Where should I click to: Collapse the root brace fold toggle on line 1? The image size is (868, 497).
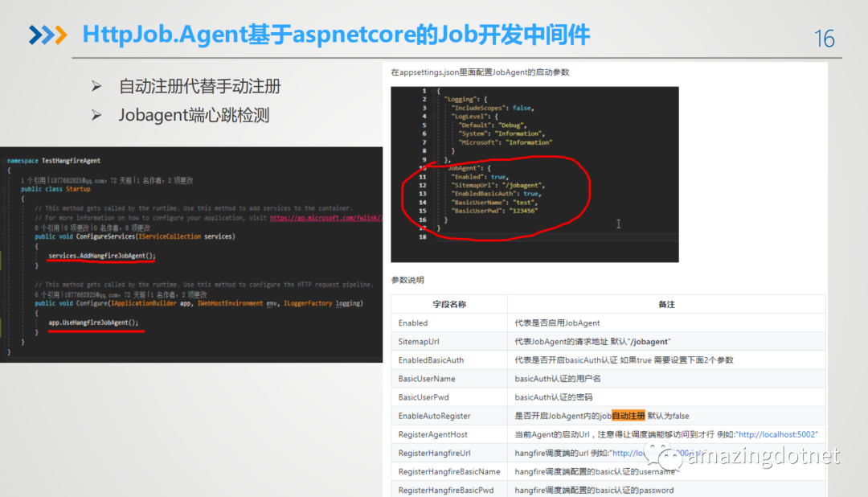(x=434, y=91)
